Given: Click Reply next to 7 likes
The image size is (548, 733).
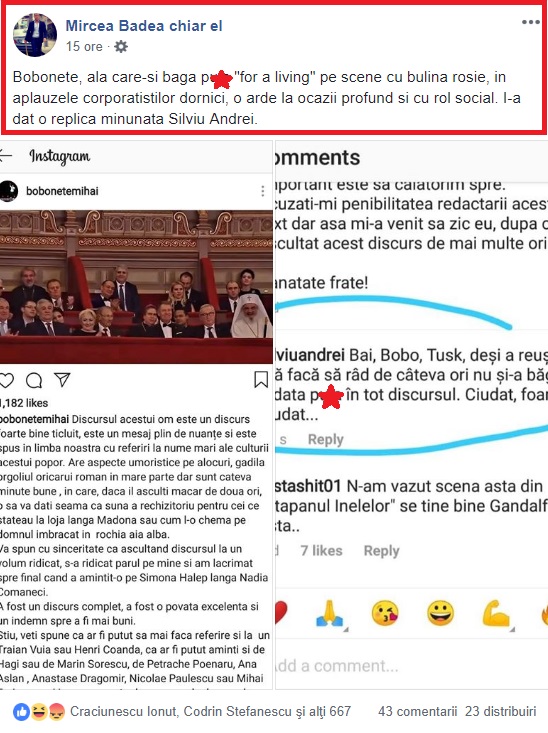Looking at the screenshot, I should (x=382, y=551).
